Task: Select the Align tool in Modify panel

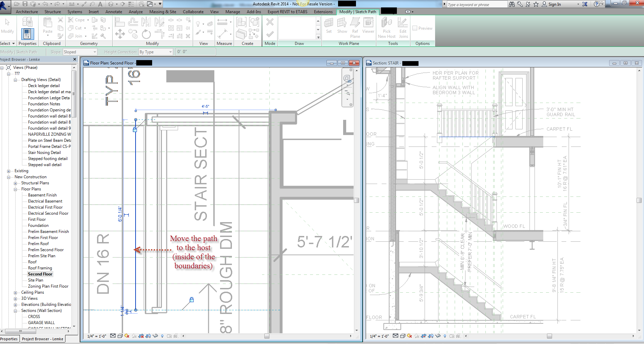Action: point(120,22)
